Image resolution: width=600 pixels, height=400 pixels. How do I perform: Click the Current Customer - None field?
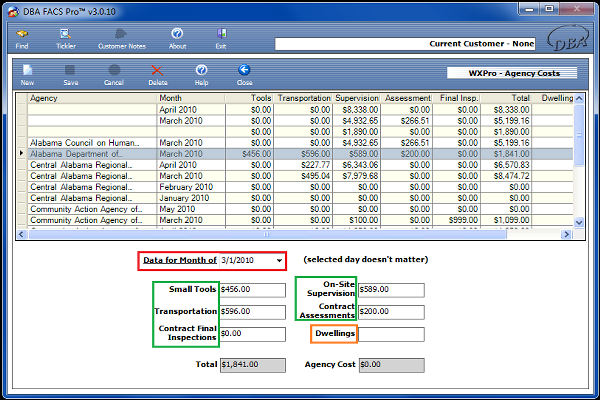coord(405,44)
